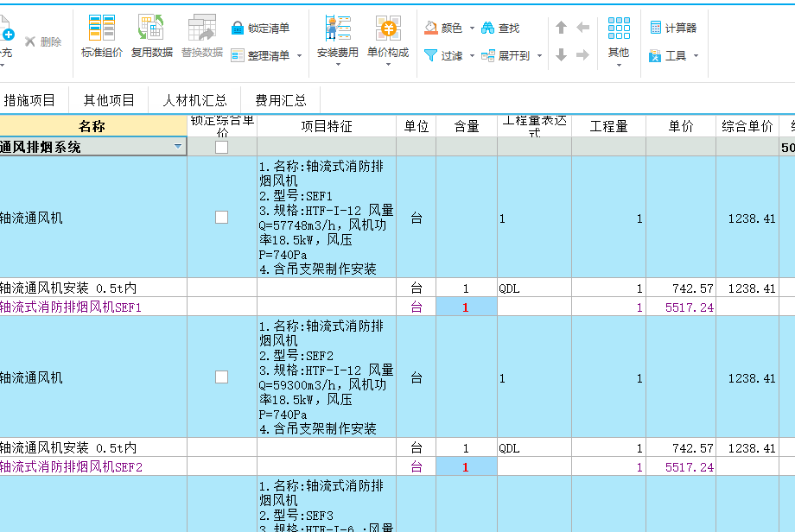
Task: Click the 颜色 paint icon
Action: (x=431, y=28)
